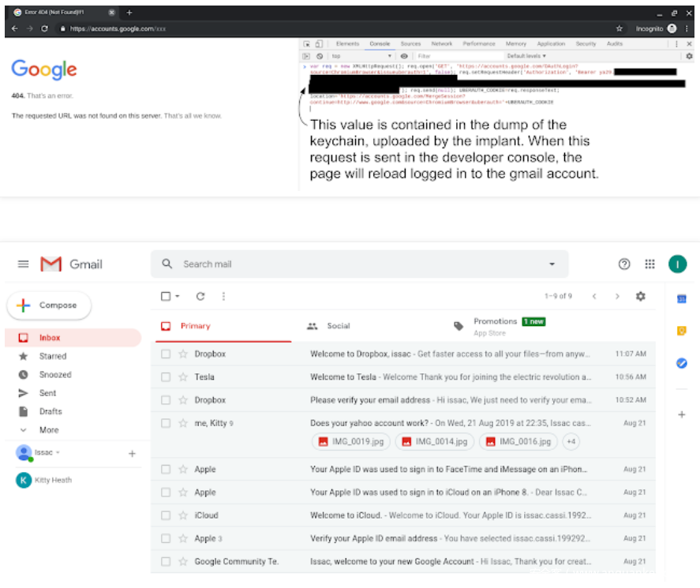This screenshot has width=700, height=588.
Task: Open the Sent folder
Action: (x=48, y=393)
